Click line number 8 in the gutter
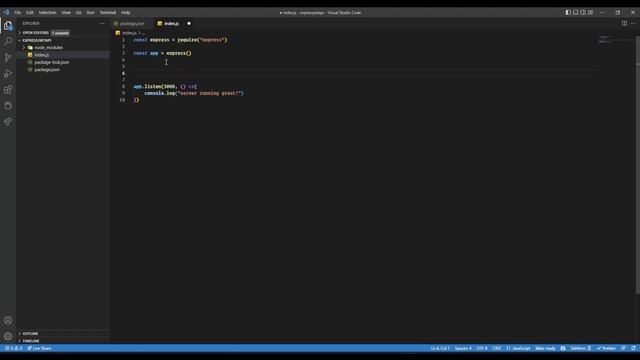 point(123,87)
